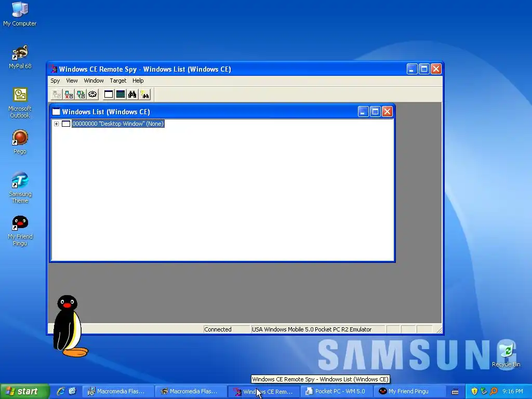Maximize the inner Windows List child window

(375, 112)
